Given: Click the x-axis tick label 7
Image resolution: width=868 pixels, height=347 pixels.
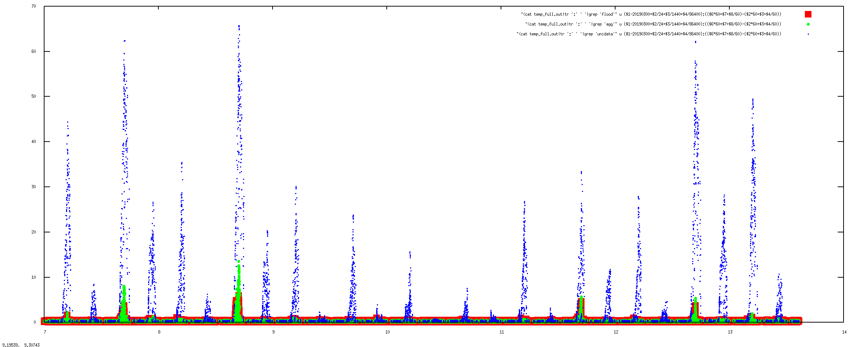Looking at the screenshot, I should pyautogui.click(x=45, y=332).
